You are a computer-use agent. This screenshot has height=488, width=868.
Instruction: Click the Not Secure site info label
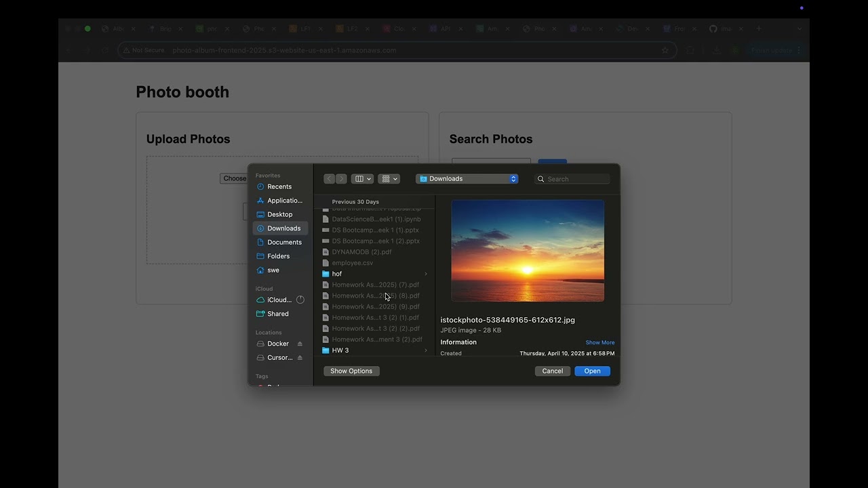(144, 50)
